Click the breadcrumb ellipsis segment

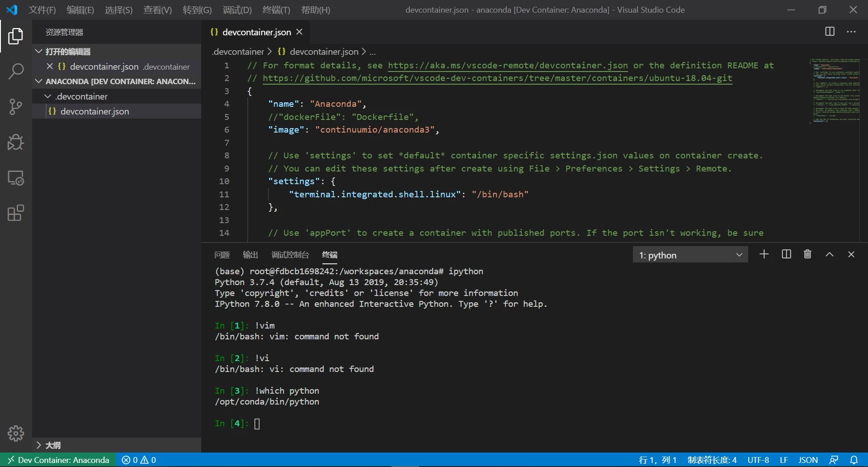373,52
